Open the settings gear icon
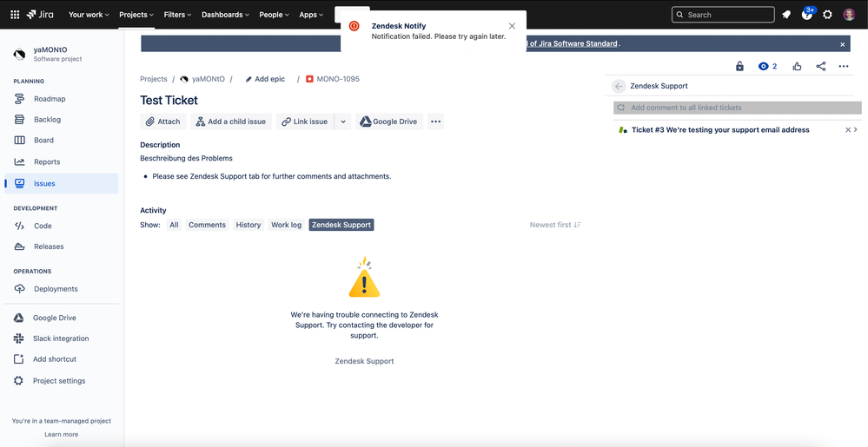The image size is (868, 447). [827, 15]
